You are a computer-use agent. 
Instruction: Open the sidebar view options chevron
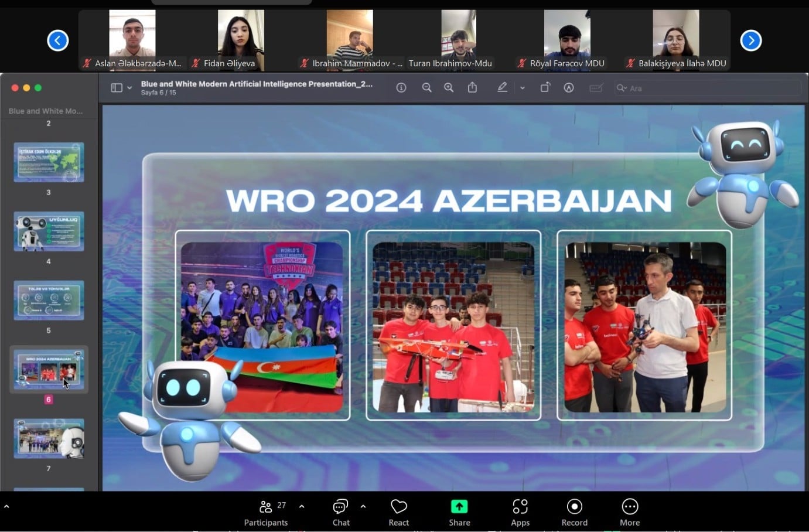(x=129, y=88)
